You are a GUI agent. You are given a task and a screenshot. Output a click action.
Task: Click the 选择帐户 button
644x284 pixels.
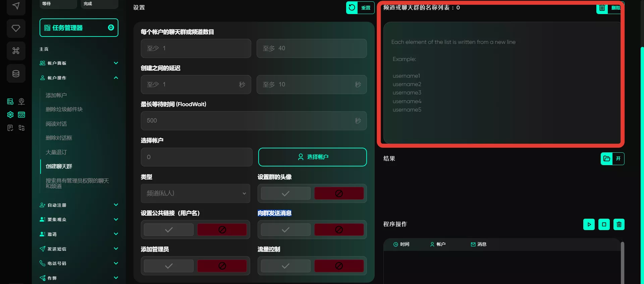pyautogui.click(x=313, y=157)
